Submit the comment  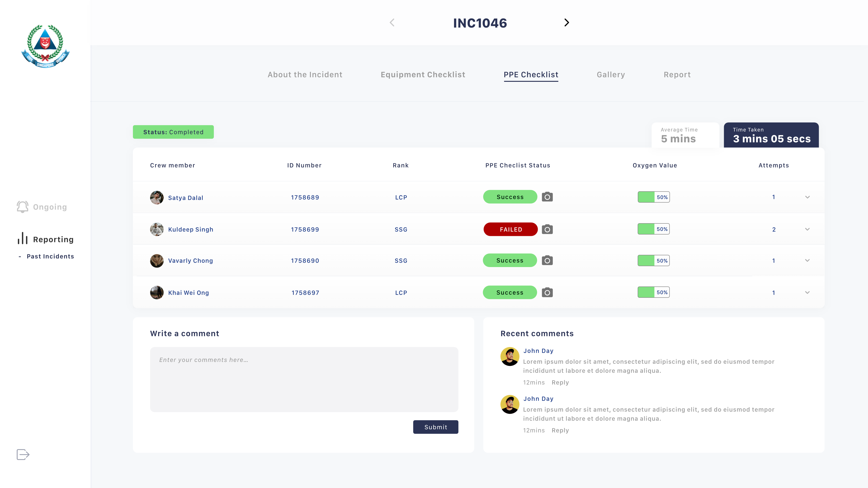(x=435, y=427)
